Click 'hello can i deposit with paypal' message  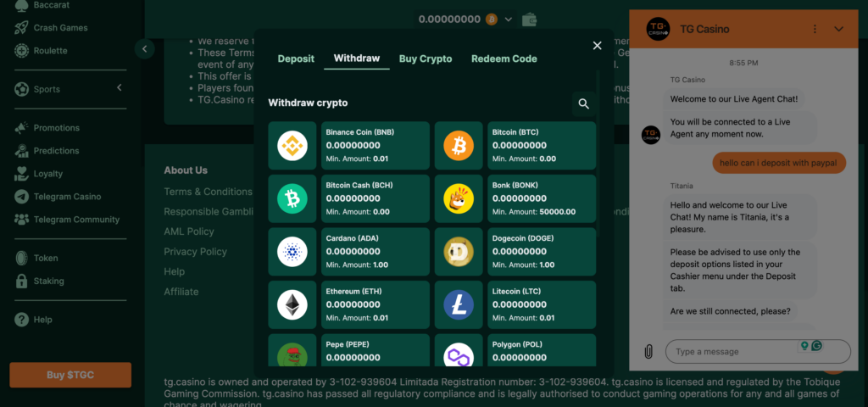click(x=779, y=163)
